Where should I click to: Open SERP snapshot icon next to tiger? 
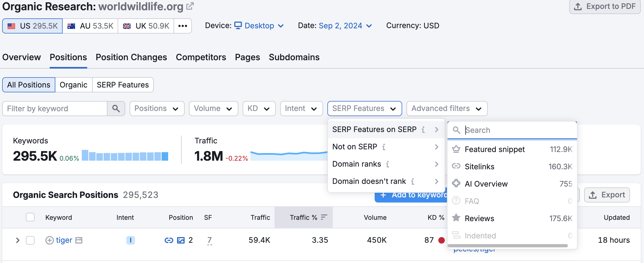79,240
